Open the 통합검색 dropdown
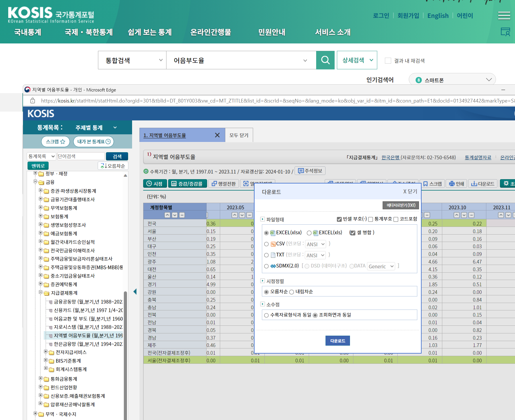Viewport: 515px width, 420px height. pyautogui.click(x=132, y=60)
